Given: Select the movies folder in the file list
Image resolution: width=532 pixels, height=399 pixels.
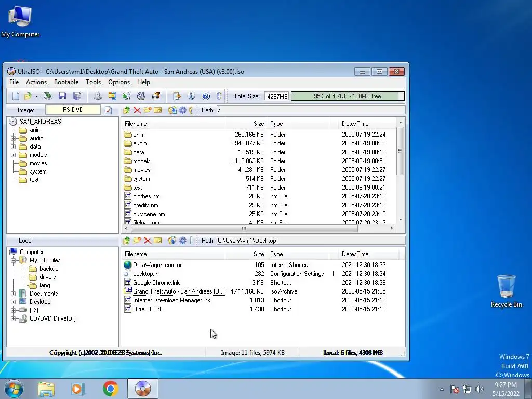Looking at the screenshot, I should 141,170.
